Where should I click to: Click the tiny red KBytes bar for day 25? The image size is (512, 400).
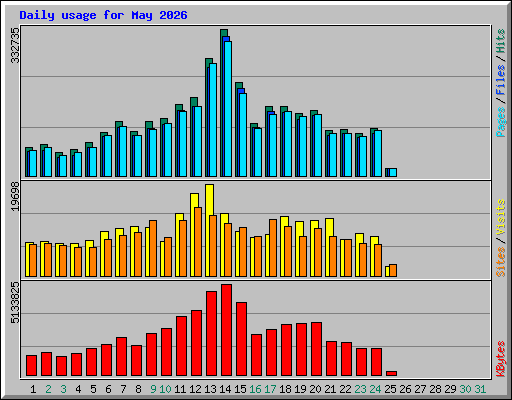click(391, 374)
